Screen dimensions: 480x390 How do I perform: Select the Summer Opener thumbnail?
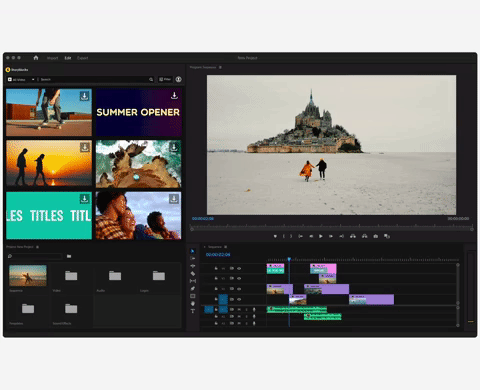pyautogui.click(x=138, y=112)
